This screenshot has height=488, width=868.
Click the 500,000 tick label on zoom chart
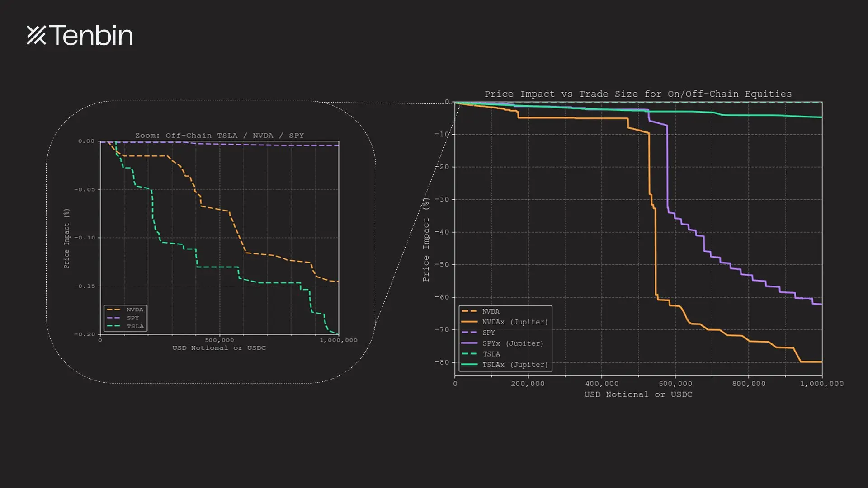(219, 340)
